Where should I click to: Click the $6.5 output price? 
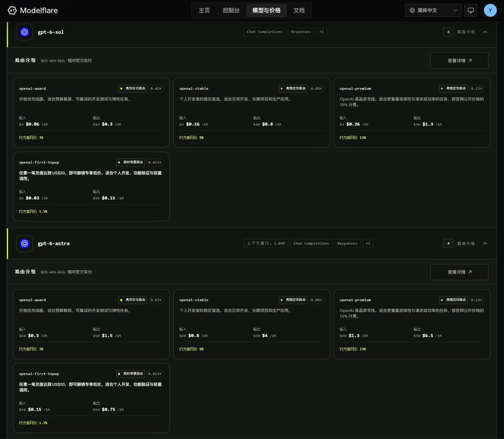click(x=428, y=336)
